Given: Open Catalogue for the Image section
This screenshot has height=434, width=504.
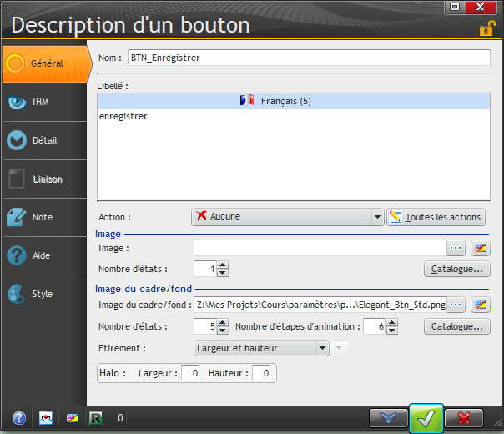Looking at the screenshot, I should (x=457, y=269).
